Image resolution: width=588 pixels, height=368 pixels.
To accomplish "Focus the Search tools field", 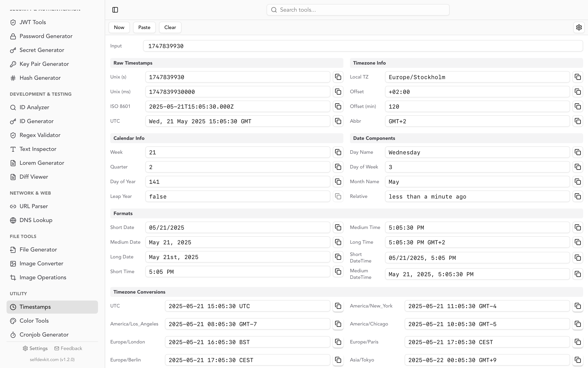I will click(358, 10).
